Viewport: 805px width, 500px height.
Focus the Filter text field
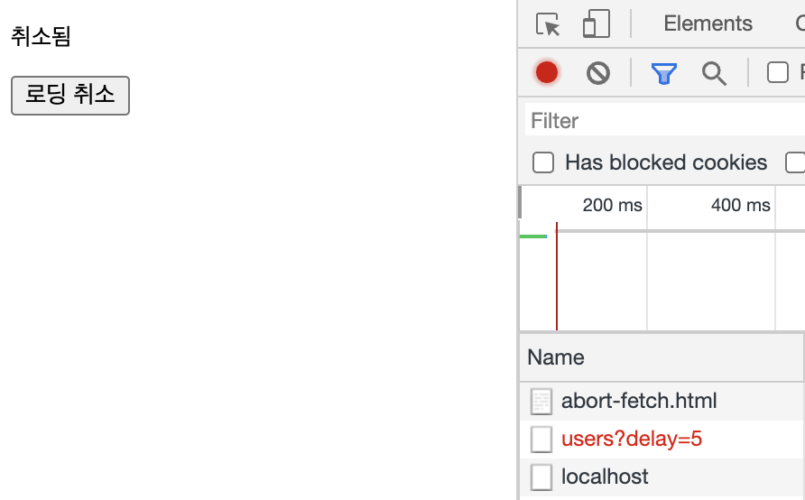click(660, 121)
